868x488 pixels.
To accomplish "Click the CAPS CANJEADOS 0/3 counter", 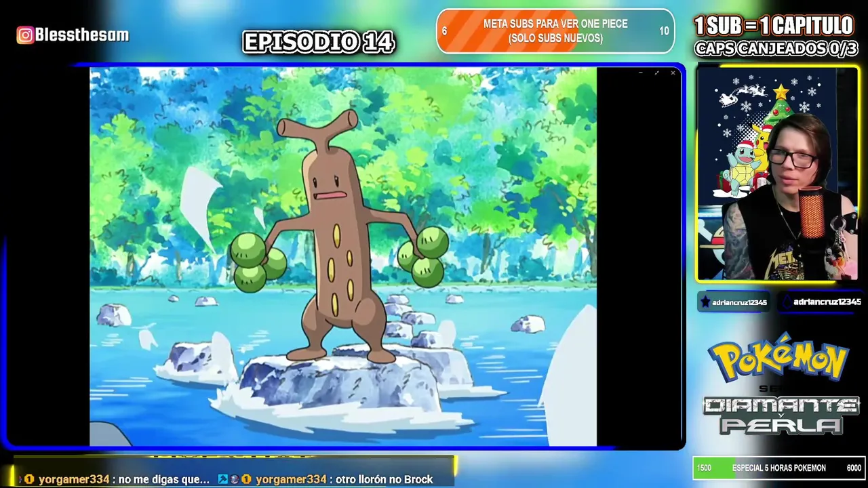I will [x=777, y=49].
